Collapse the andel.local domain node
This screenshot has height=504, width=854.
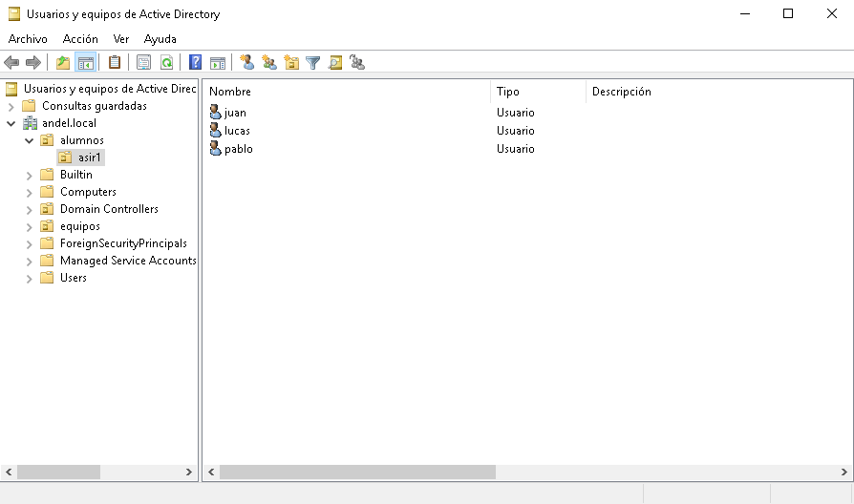[x=11, y=123]
